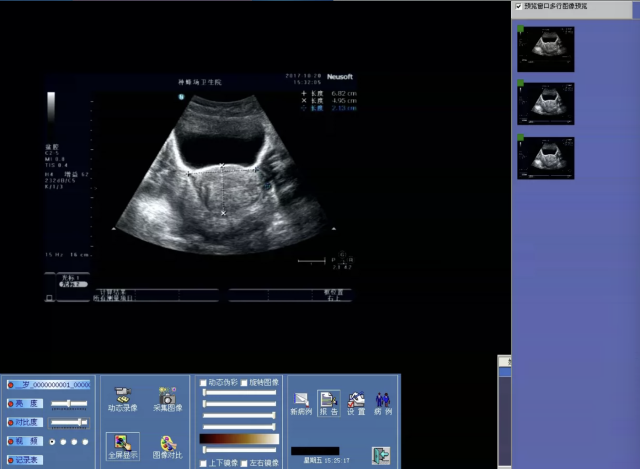Open the first ultrasound preview thumbnail

[x=546, y=49]
